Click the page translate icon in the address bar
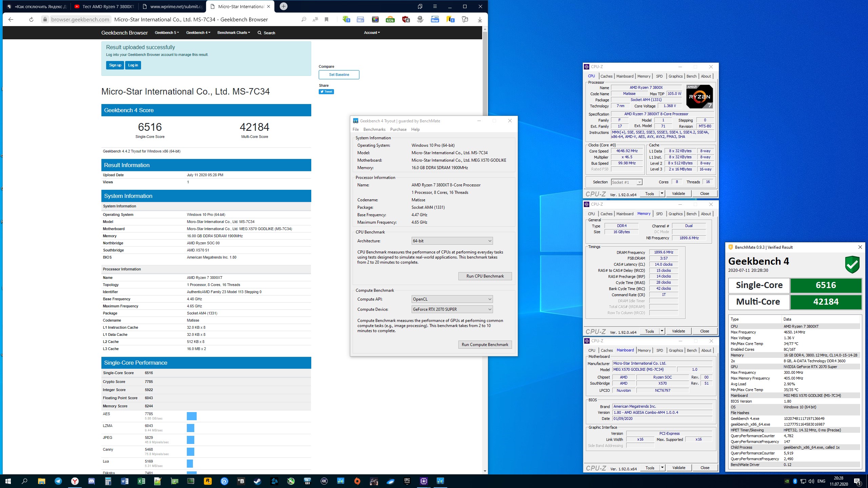This screenshot has height=488, width=868. [x=315, y=20]
